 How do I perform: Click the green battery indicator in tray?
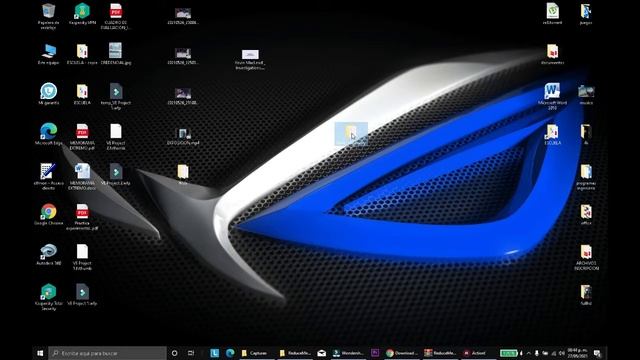(509, 353)
